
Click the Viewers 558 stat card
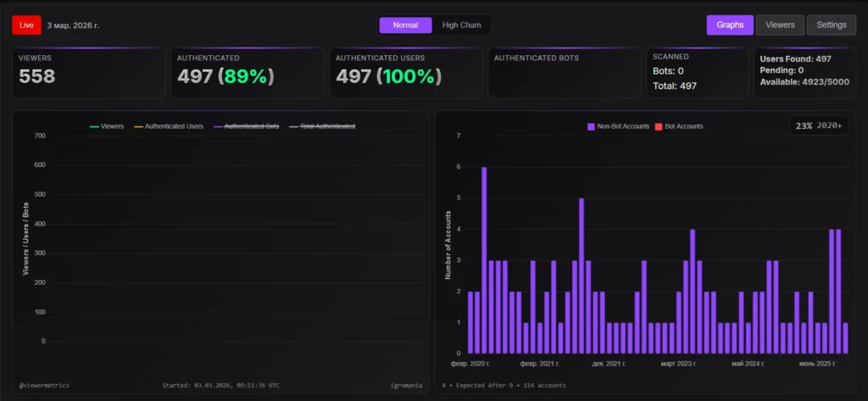tap(88, 72)
